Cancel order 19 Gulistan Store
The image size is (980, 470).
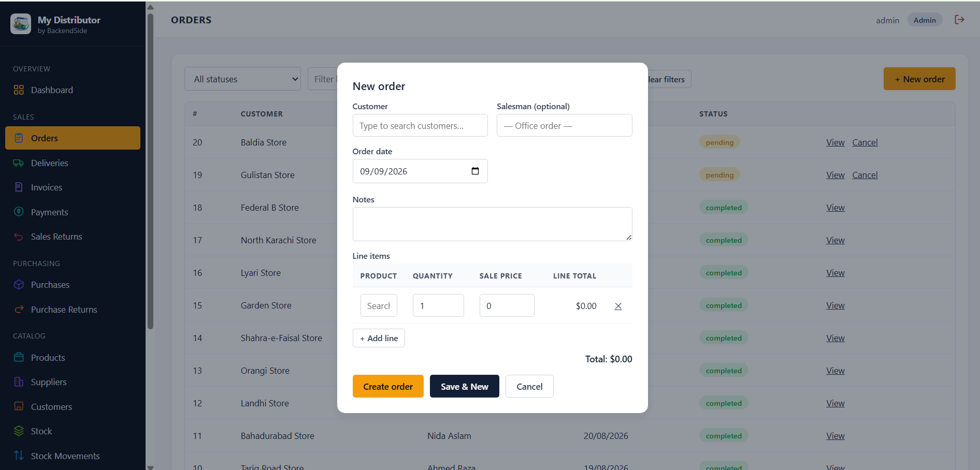click(x=864, y=175)
